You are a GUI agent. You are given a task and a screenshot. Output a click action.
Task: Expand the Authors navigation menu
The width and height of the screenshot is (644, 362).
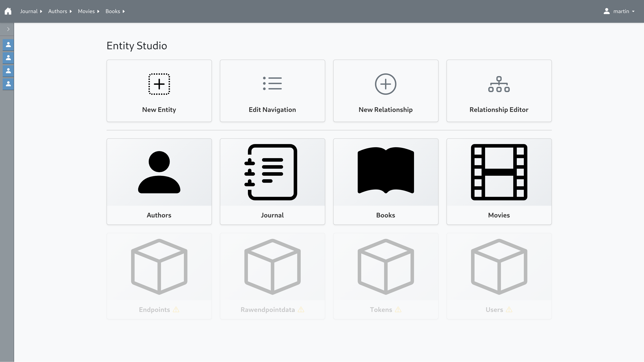coord(60,11)
